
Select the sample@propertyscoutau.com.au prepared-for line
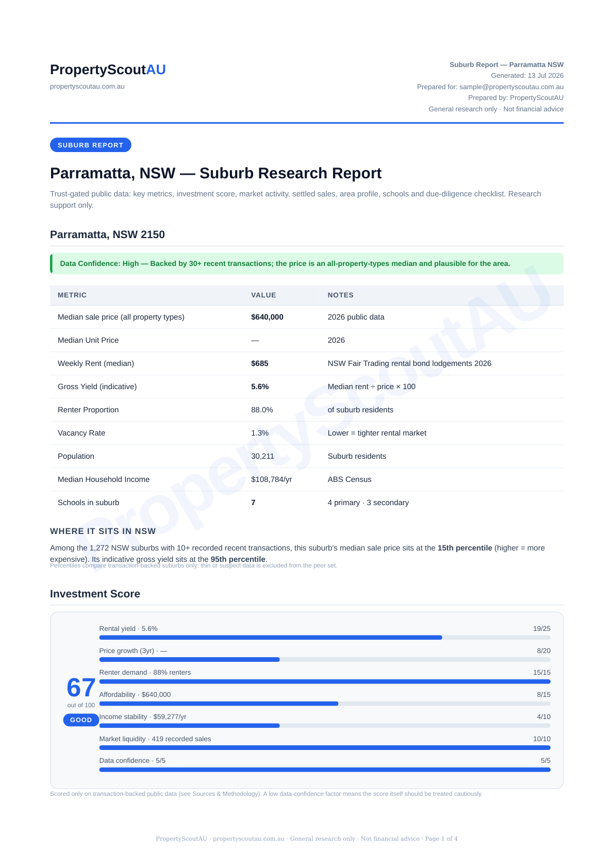[x=490, y=87]
